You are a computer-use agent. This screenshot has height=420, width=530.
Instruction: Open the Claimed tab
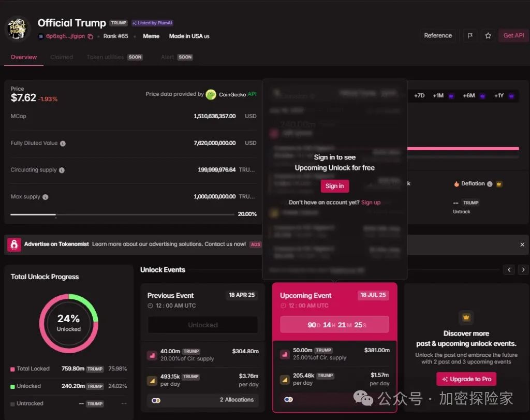coord(62,57)
